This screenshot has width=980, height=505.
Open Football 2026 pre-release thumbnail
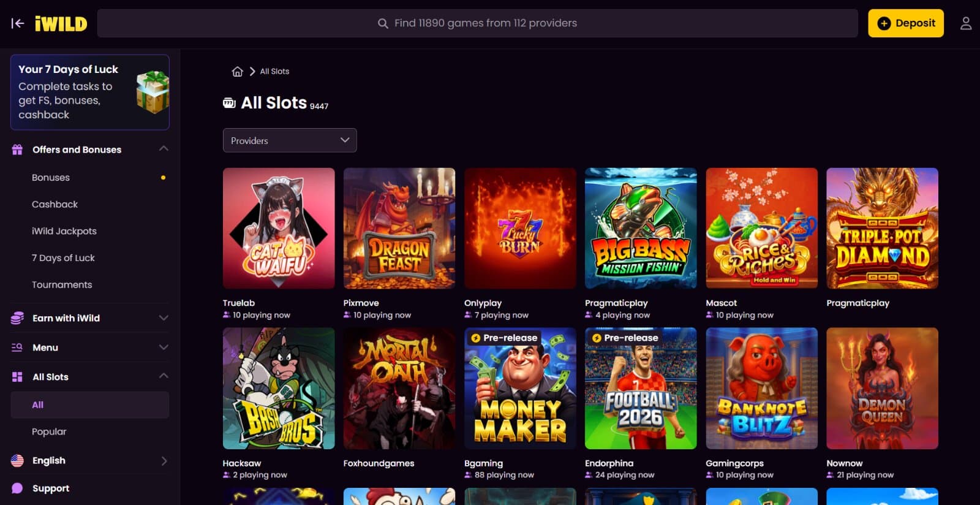(641, 388)
